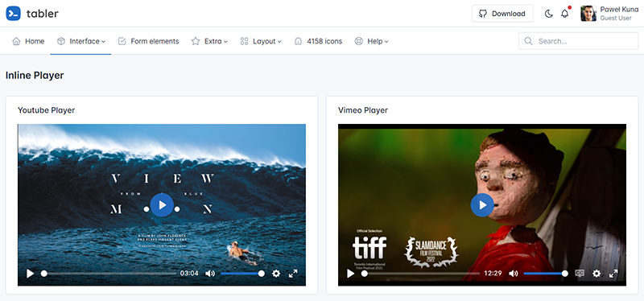Click the Vimeo Player card title
The width and height of the screenshot is (644, 301).
363,110
